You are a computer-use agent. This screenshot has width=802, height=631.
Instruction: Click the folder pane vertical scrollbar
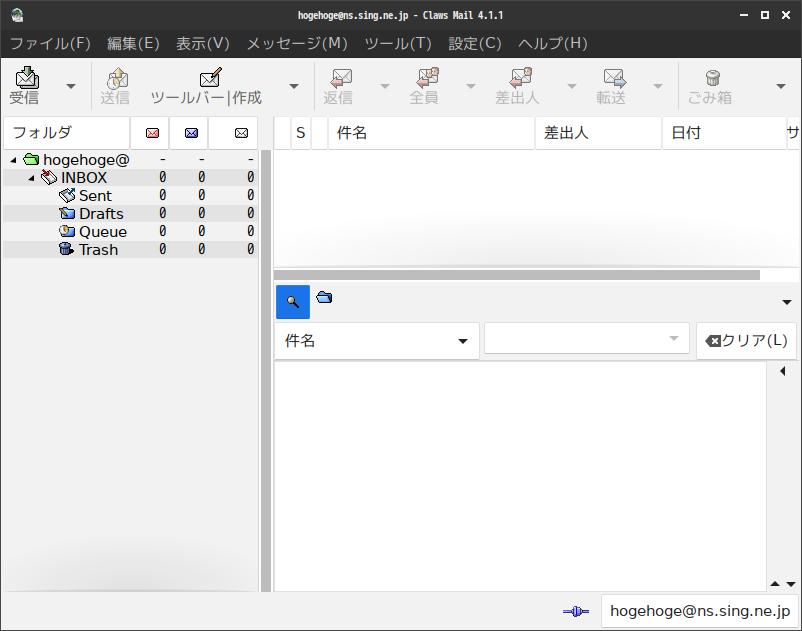click(x=265, y=371)
